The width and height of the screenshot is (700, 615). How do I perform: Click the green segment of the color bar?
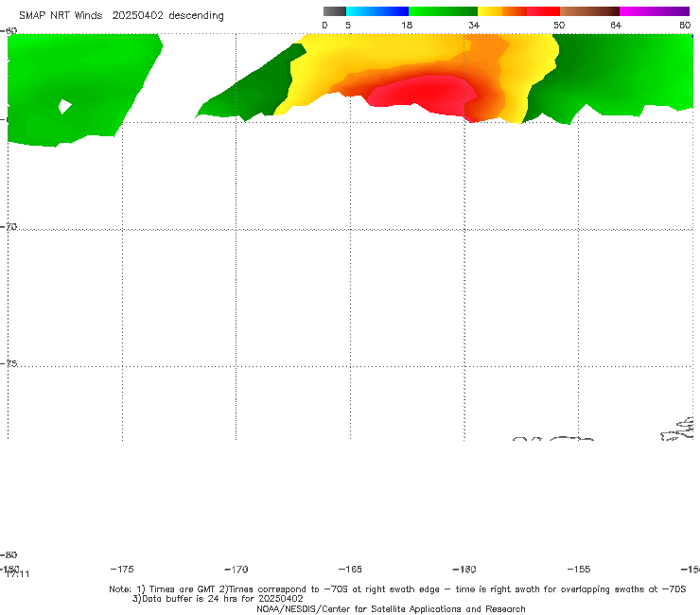(443, 11)
